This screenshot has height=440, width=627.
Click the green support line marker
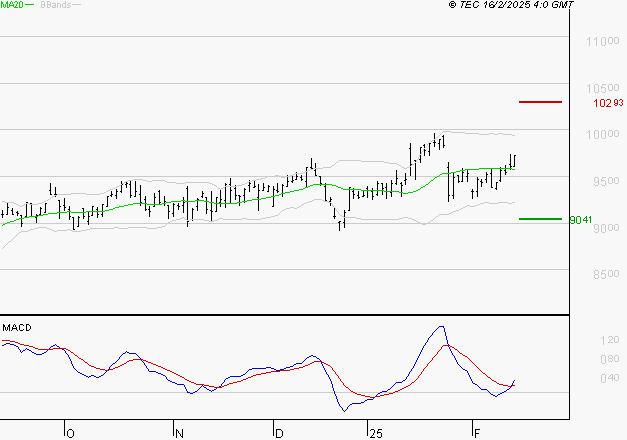(541, 219)
